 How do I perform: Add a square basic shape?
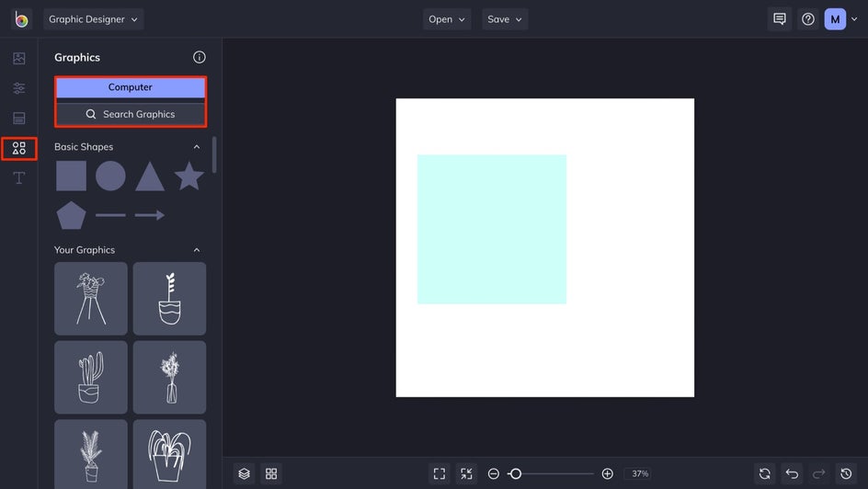(72, 176)
